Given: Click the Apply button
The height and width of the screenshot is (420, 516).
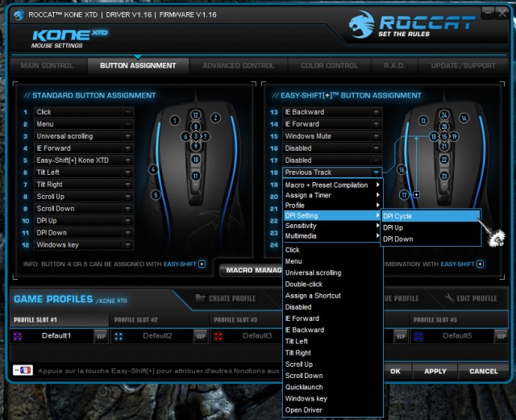Looking at the screenshot, I should coord(435,372).
